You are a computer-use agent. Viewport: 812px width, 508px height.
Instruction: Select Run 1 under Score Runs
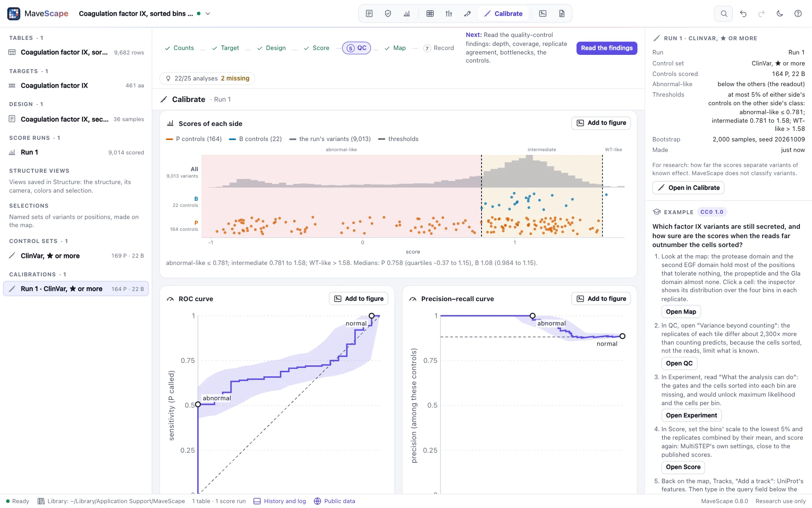click(76, 152)
